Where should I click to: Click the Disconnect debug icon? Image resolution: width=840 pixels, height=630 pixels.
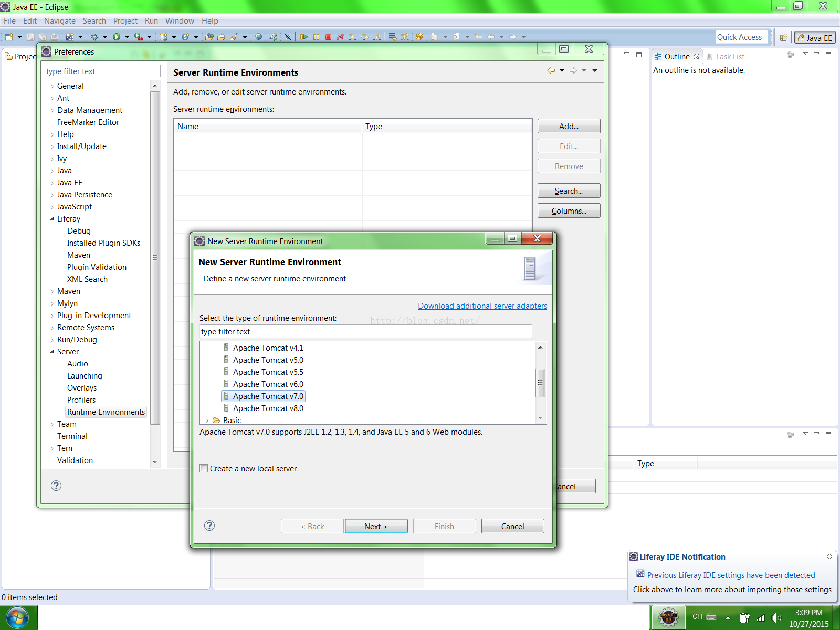tap(340, 37)
